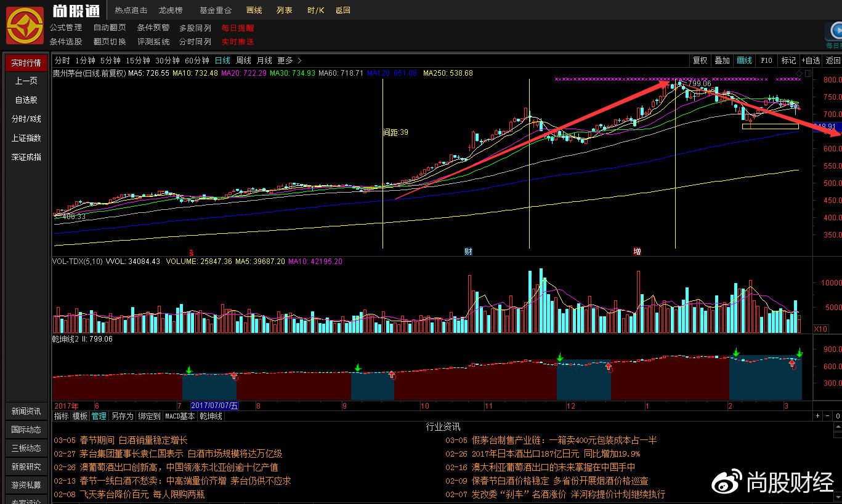This screenshot has width=842, height=504.
Task: Zoom out with the minus icon
Action: [x=827, y=416]
